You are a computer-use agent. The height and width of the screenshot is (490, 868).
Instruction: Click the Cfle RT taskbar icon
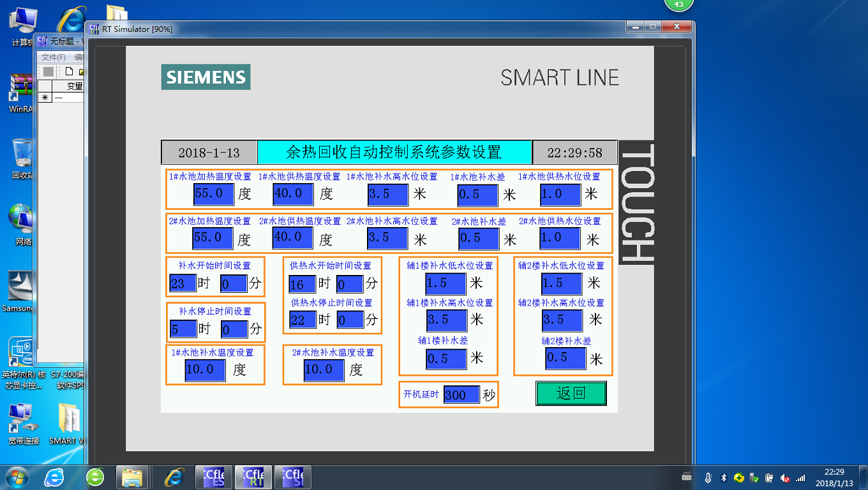click(x=253, y=477)
